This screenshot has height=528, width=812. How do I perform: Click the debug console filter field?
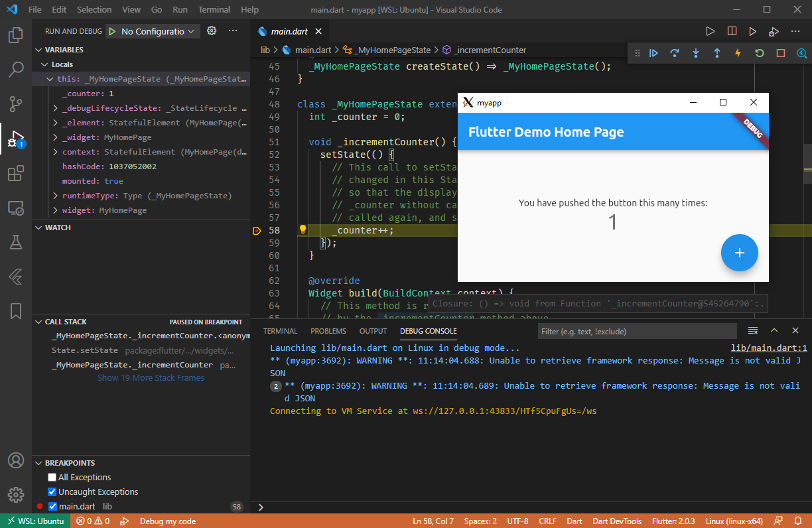click(637, 331)
